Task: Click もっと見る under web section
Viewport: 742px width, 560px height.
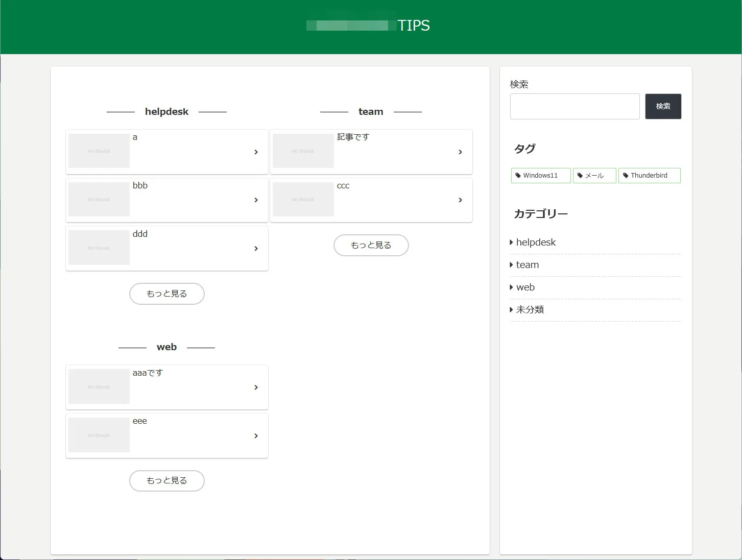Action: pos(167,481)
